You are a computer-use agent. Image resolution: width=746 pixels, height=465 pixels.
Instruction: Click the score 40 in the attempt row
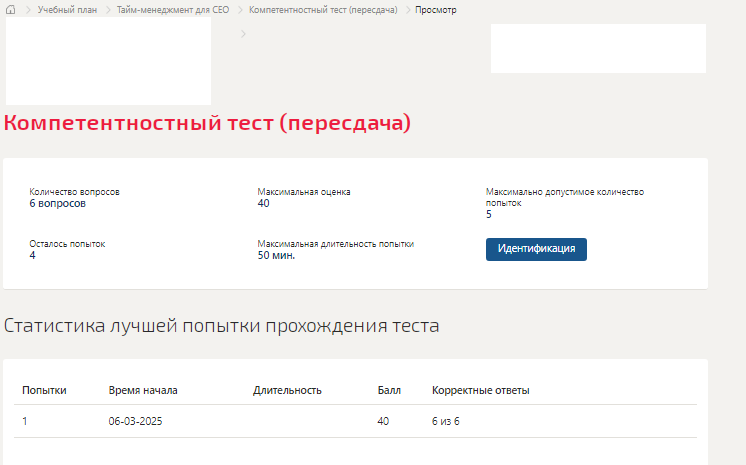(x=383, y=422)
